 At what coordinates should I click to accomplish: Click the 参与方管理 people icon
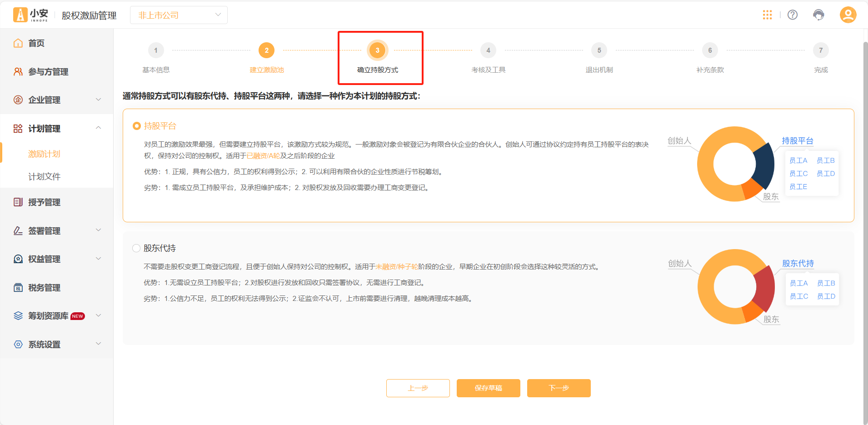18,72
